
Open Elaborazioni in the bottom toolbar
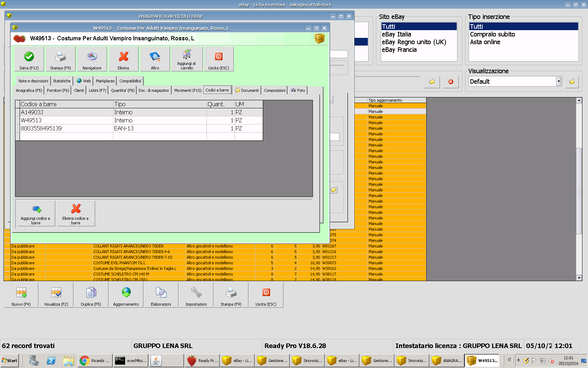161,295
